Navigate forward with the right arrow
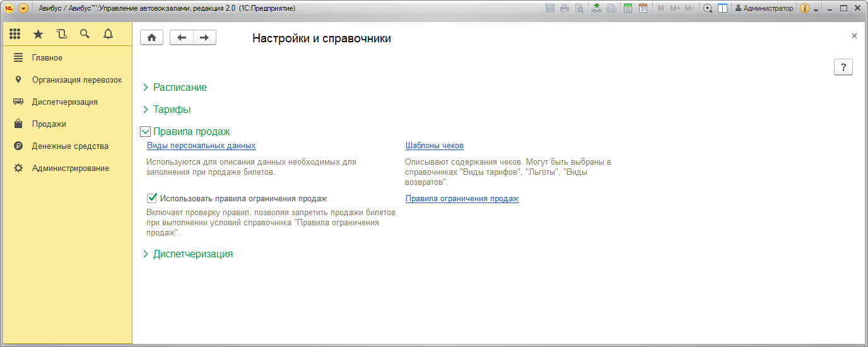Image resolution: width=868 pixels, height=347 pixels. coord(204,38)
